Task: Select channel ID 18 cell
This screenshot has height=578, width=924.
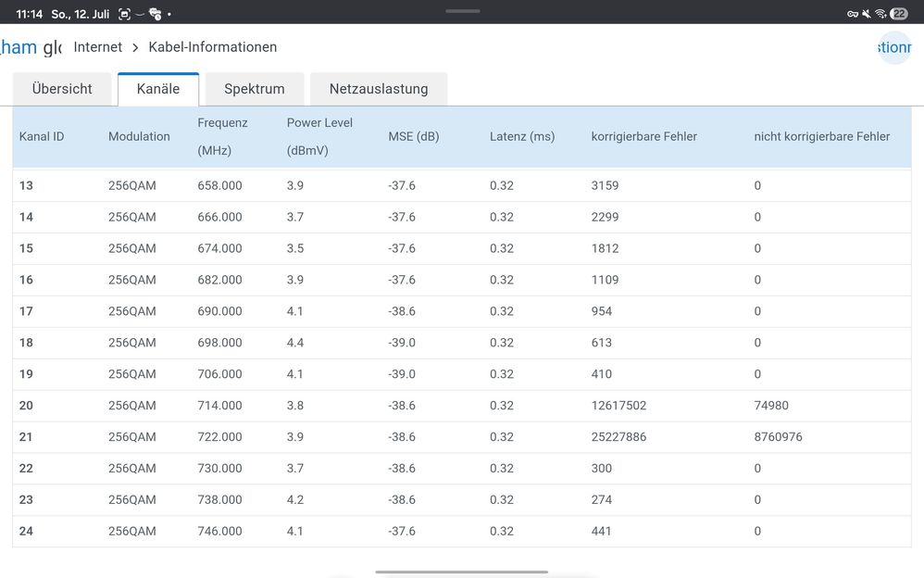Action: [x=26, y=343]
